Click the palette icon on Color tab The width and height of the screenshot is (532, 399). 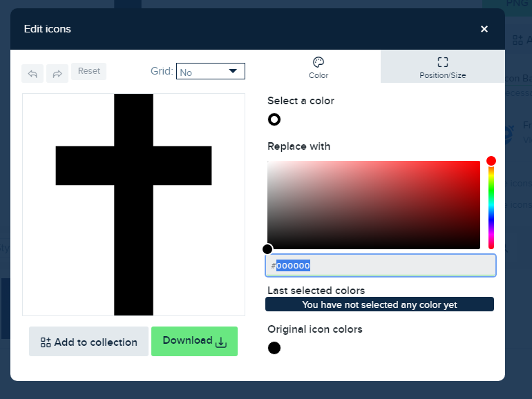[319, 61]
